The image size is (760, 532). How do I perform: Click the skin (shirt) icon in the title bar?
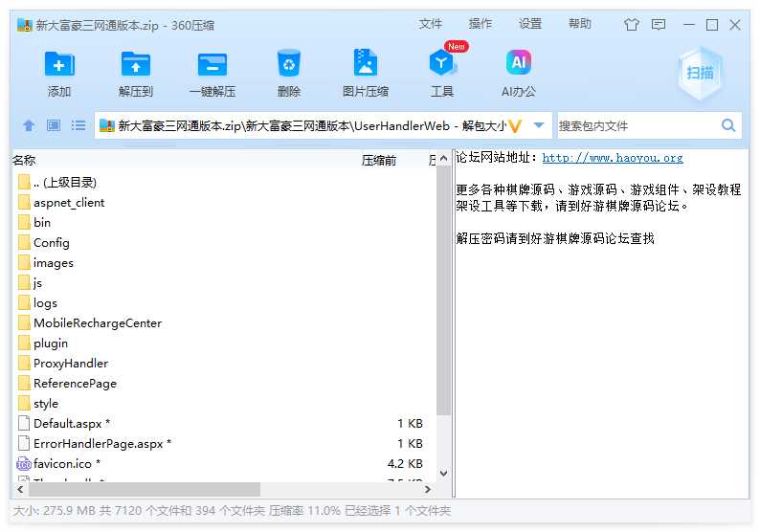tap(631, 24)
